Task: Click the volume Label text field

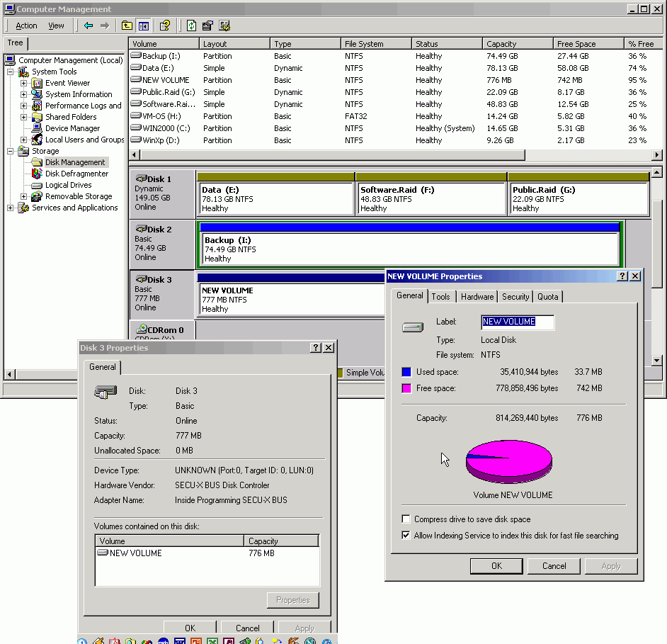Action: point(517,322)
